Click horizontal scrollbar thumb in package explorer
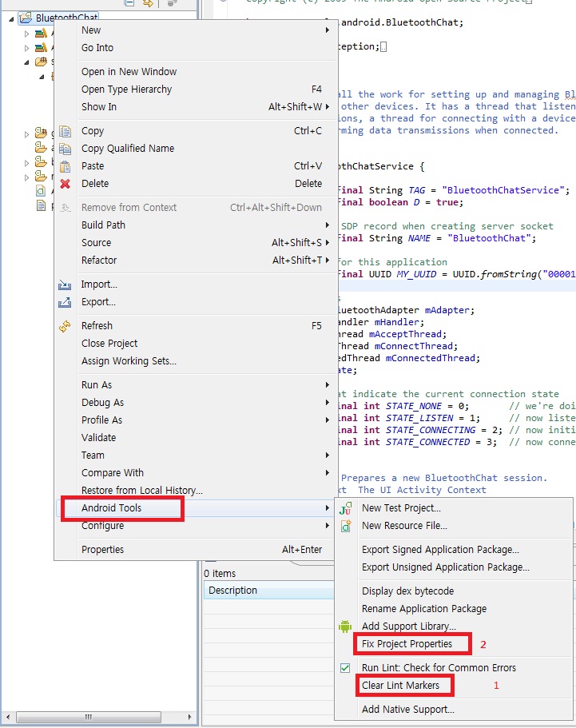This screenshot has width=576, height=728. [x=88, y=717]
